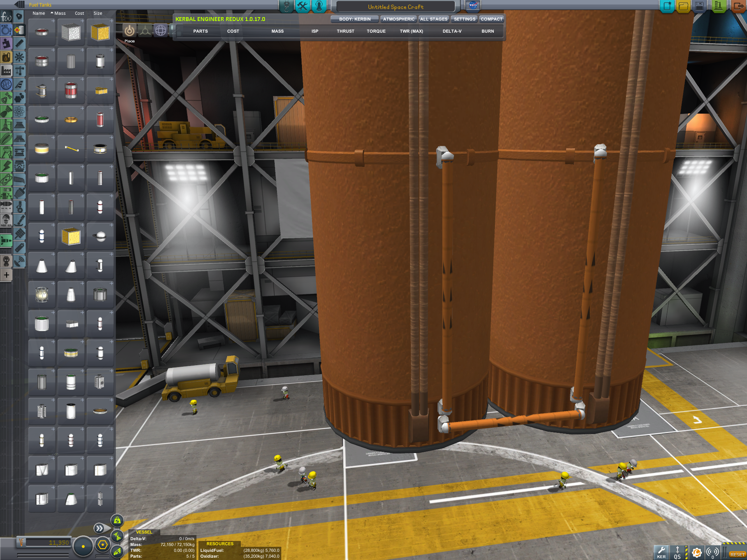Select the Place gizmo tool
The width and height of the screenshot is (747, 560).
130,30
